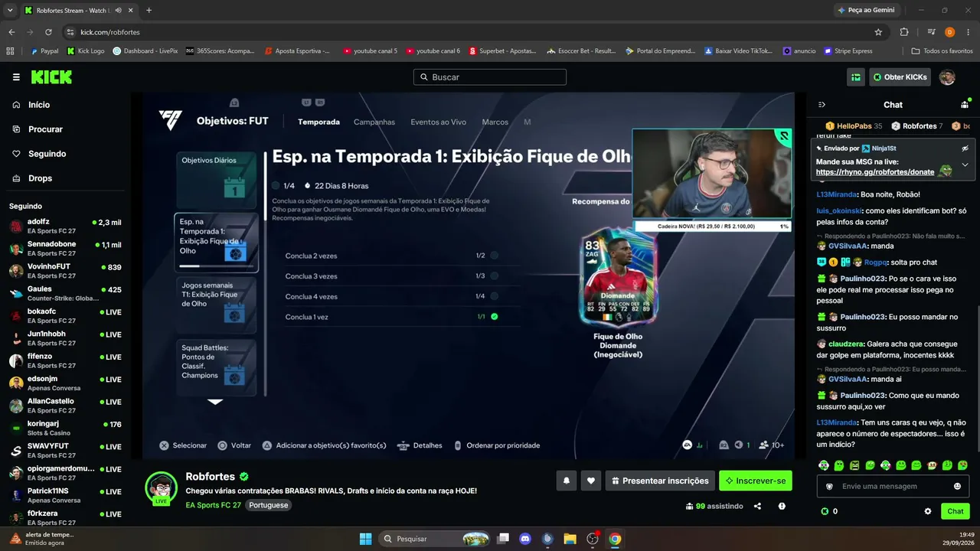Open Seguindo in sidebar
The height and width of the screenshot is (551, 980).
pyautogui.click(x=38, y=154)
